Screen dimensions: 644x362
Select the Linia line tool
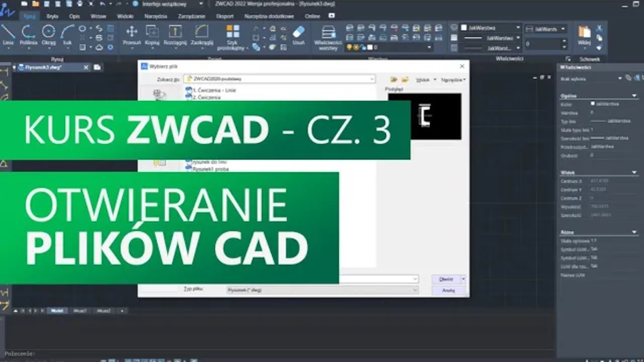[x=8, y=35]
